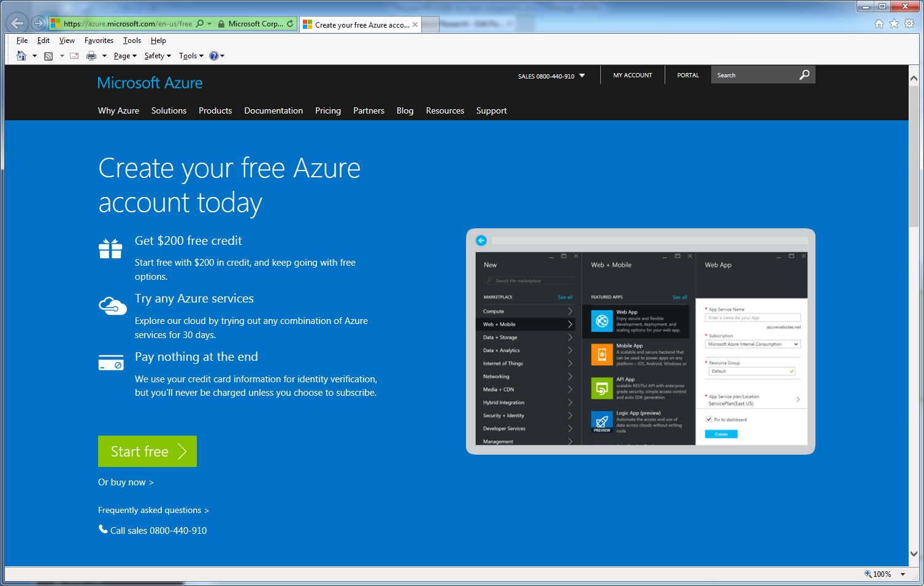This screenshot has width=924, height=586.
Task: Open the Tools menu in menu bar
Action: click(x=132, y=40)
